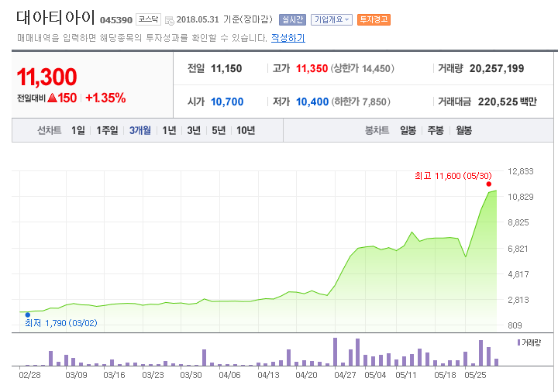
Task: Click the red up-triangle change icon
Action: tap(53, 98)
